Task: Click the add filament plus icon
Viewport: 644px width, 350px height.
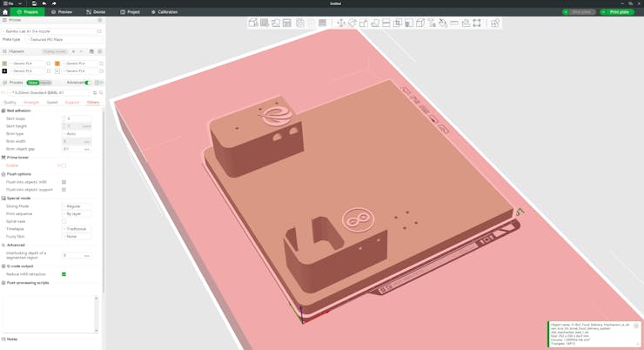Action: (x=73, y=51)
